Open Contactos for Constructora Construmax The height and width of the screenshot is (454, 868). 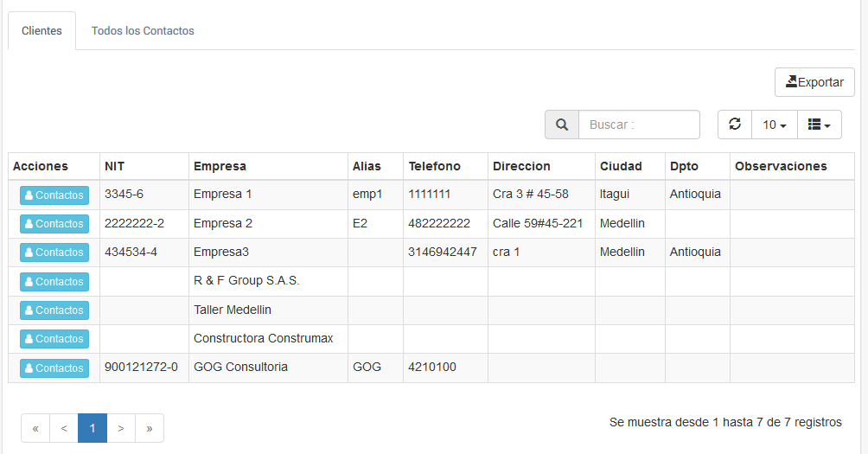click(x=54, y=339)
